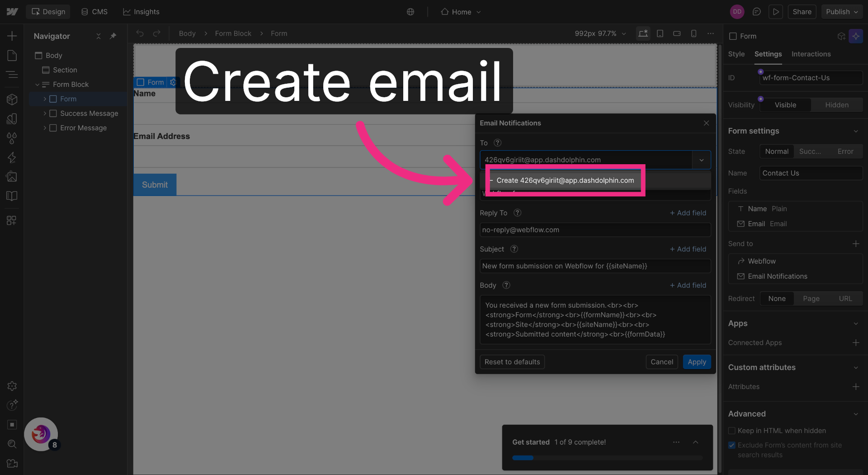Screen dimensions: 868x475
Task: Select the Error form state
Action: tap(845, 152)
